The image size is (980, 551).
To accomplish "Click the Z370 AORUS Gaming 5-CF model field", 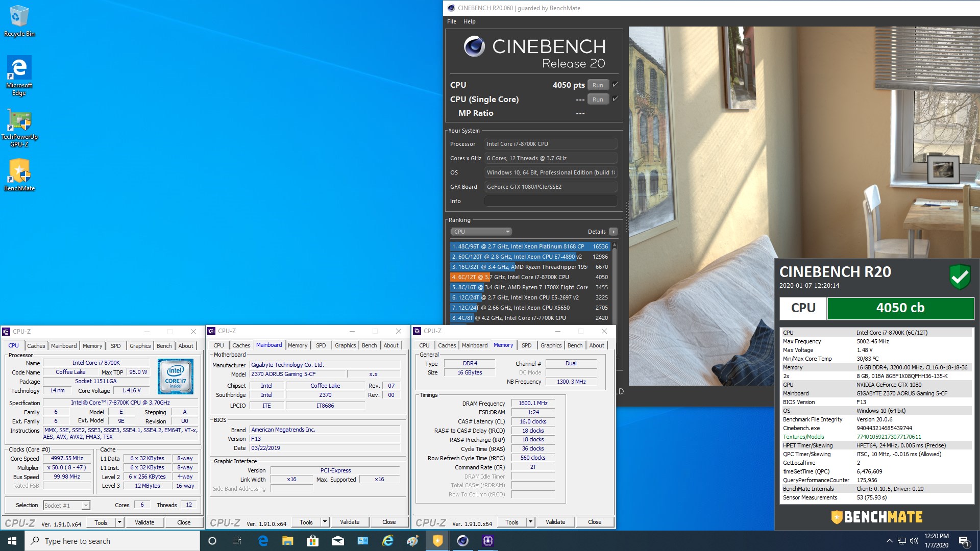I will tap(298, 374).
